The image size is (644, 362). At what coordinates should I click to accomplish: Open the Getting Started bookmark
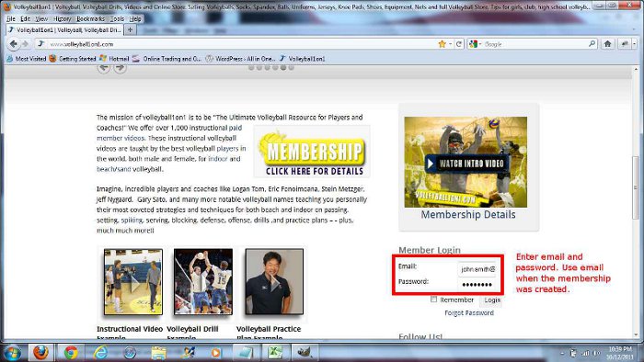(73, 59)
